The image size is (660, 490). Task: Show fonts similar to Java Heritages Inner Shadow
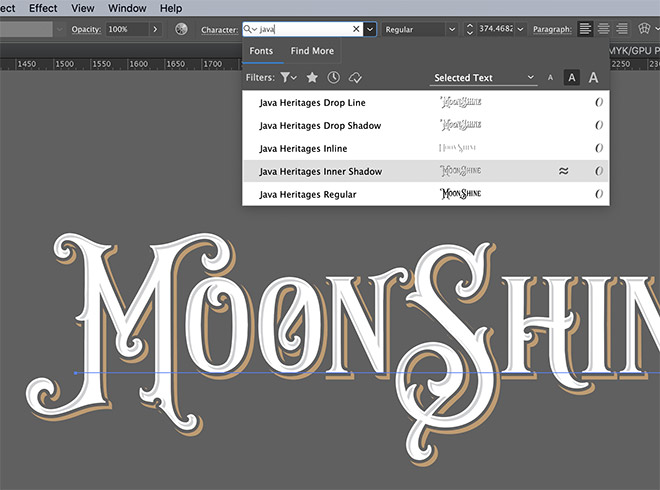pyautogui.click(x=563, y=171)
